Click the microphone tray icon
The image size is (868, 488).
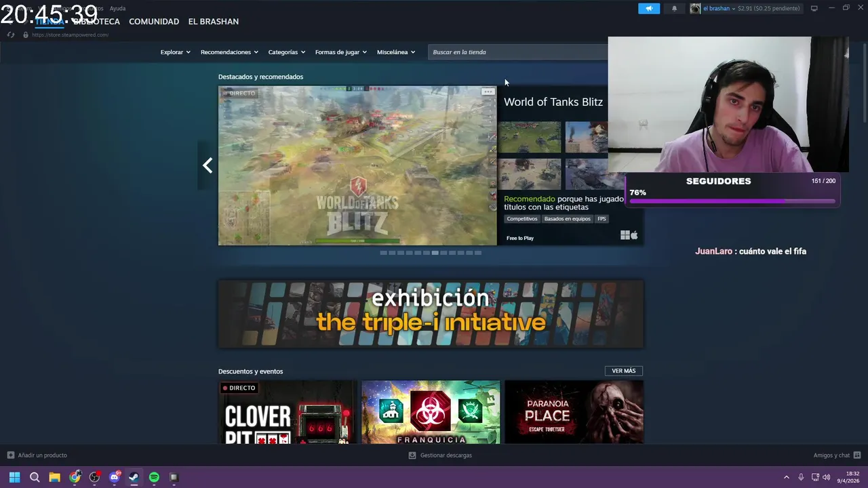pyautogui.click(x=801, y=477)
